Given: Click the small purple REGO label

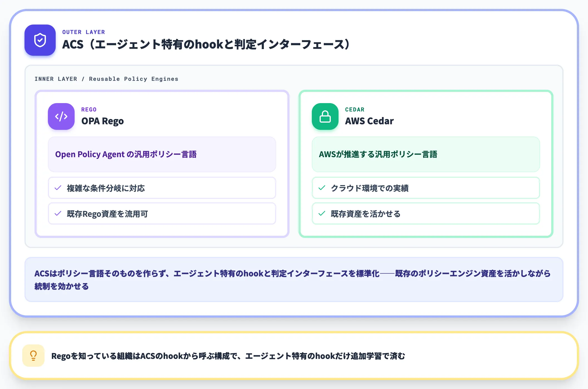Looking at the screenshot, I should pos(89,110).
